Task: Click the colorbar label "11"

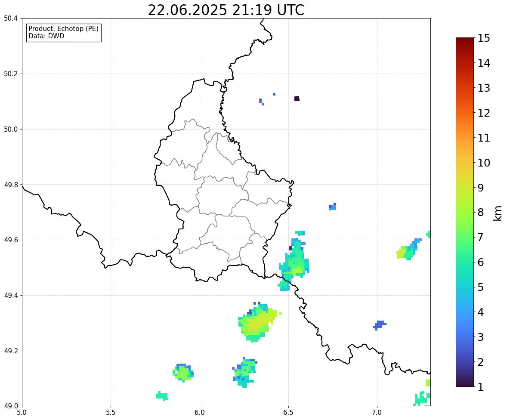Action: click(484, 138)
